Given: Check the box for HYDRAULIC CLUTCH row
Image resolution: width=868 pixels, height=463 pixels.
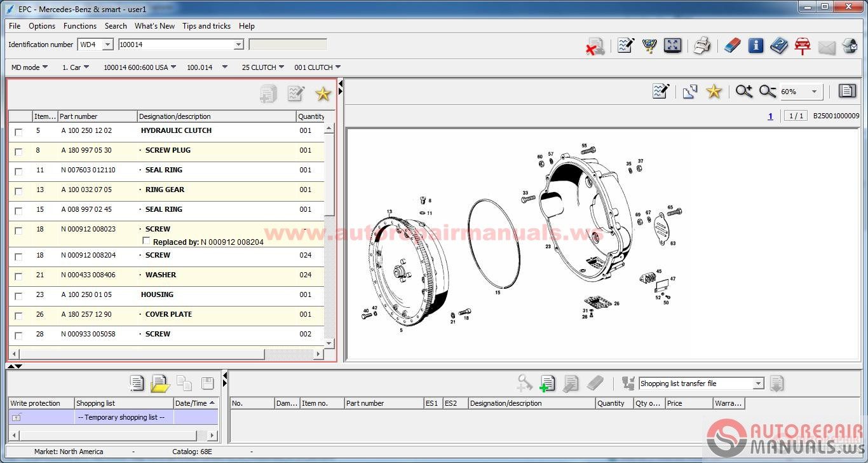Looking at the screenshot, I should point(18,132).
